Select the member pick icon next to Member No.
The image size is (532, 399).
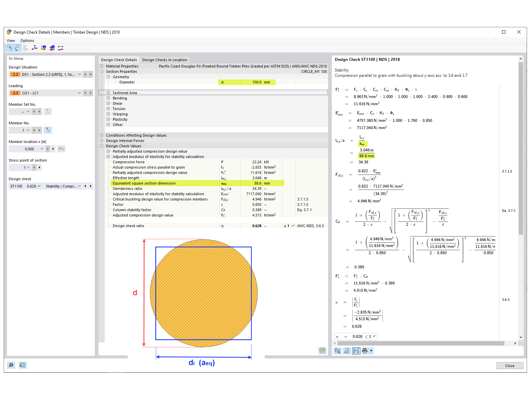48,130
